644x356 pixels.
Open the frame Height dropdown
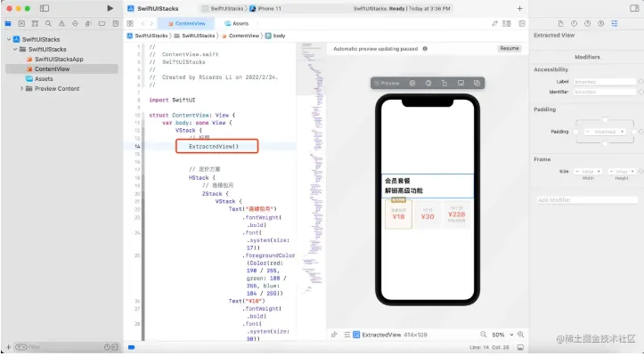[x=622, y=171]
